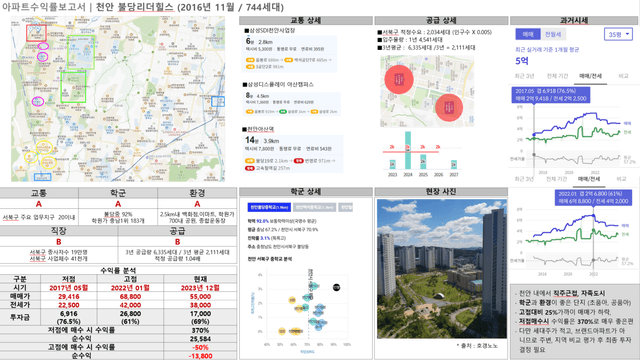Viewport: 640px width, 360px height.
Task: Click the 매매가 value 68,800
Action: pyautogui.click(x=130, y=296)
